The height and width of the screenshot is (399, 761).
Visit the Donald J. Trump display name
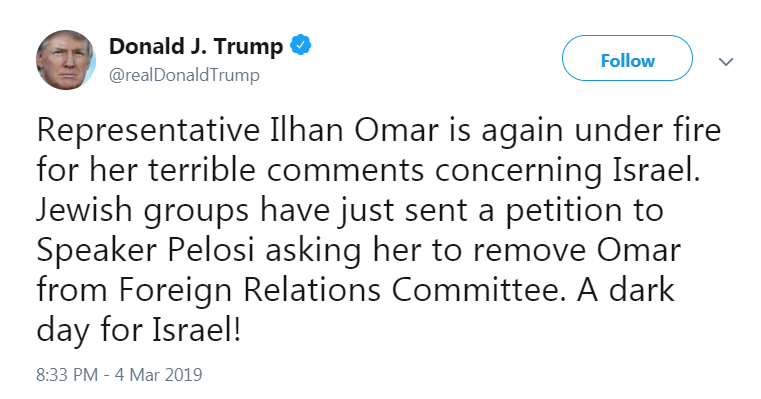click(196, 46)
